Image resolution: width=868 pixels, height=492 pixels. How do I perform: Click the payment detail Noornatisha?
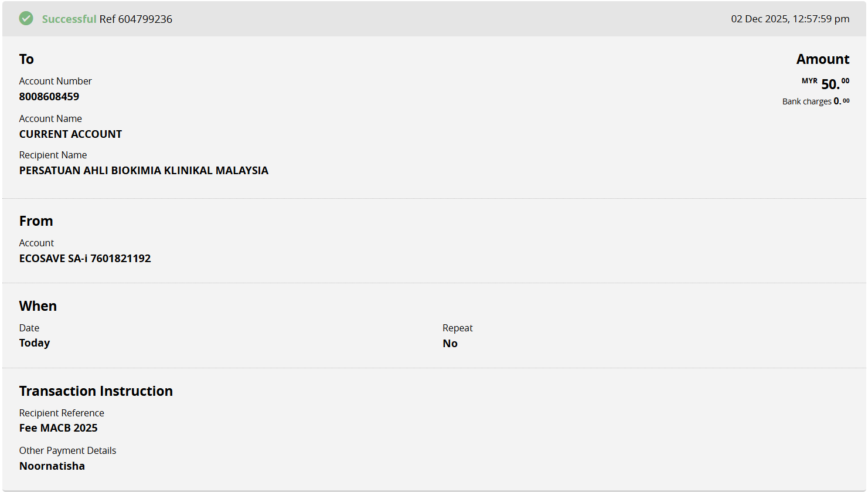click(52, 466)
